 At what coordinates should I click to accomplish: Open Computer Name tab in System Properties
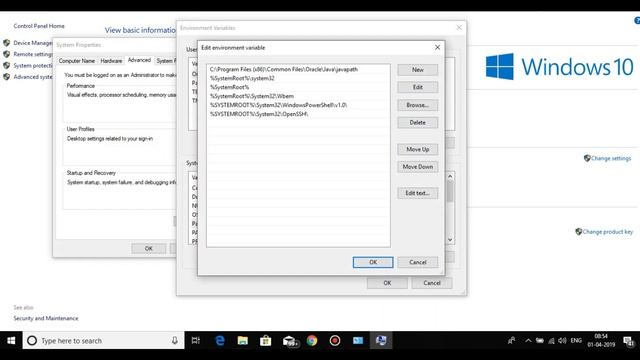click(x=77, y=61)
